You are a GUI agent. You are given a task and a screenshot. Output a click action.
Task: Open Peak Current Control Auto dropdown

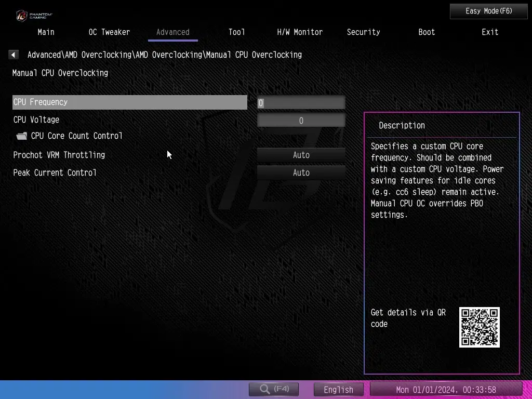(x=301, y=172)
